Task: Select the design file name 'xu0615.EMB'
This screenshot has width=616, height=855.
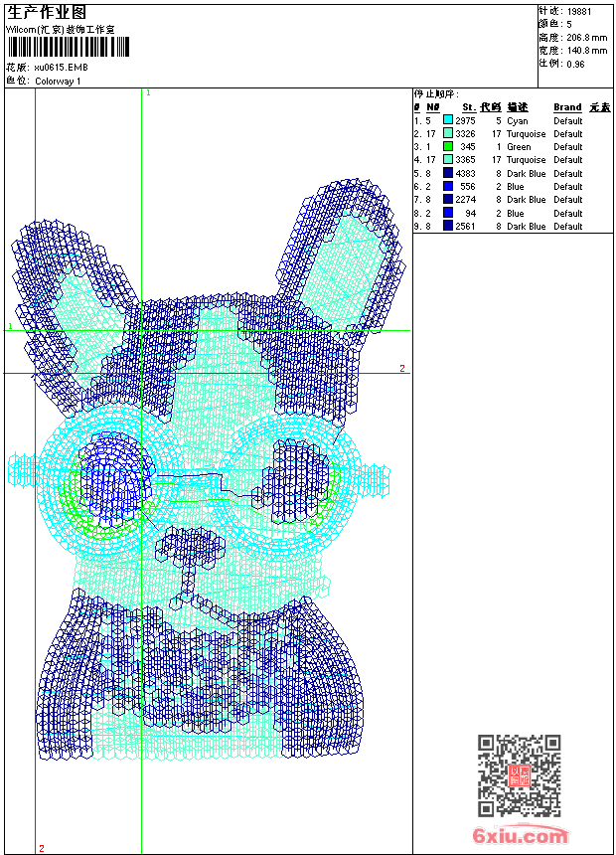Action: 61,68
